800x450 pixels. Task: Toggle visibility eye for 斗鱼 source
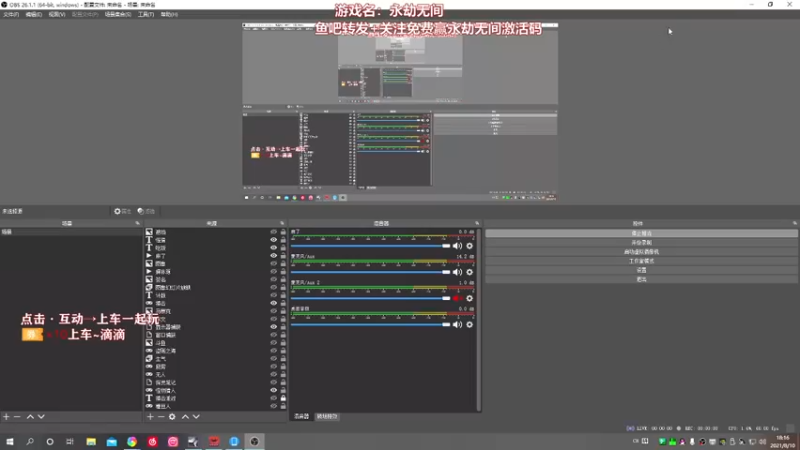click(273, 343)
